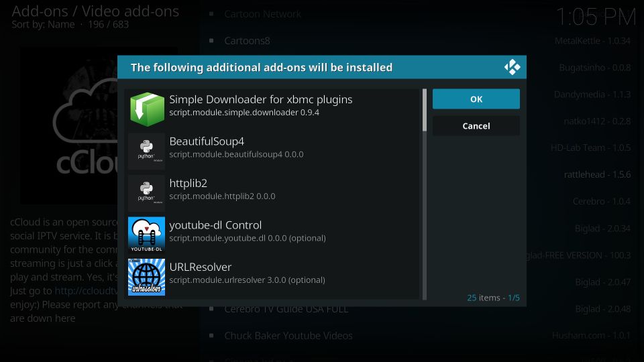Click the dialog list scrollbar handle

coord(424,110)
